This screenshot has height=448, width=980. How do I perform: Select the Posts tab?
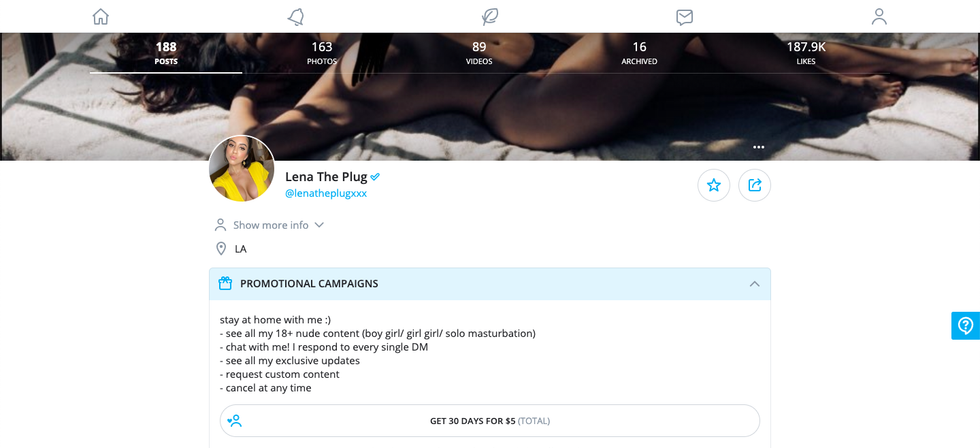(166, 53)
